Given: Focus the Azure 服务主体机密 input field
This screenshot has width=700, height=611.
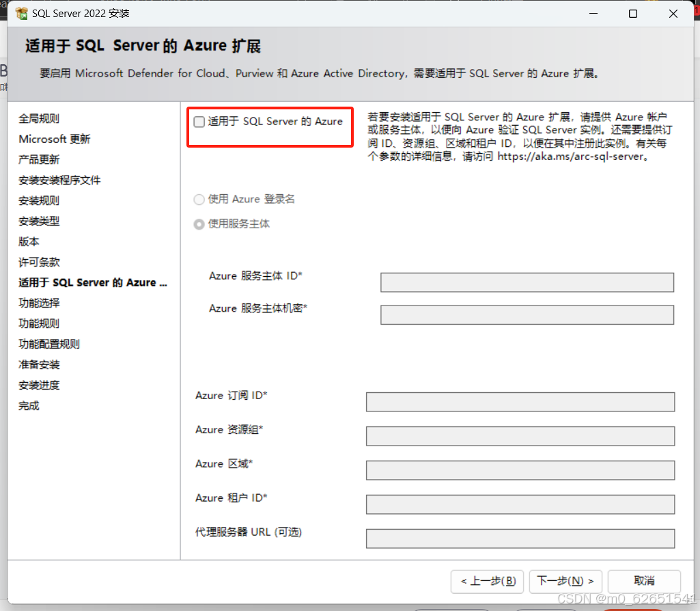Looking at the screenshot, I should click(x=527, y=315).
